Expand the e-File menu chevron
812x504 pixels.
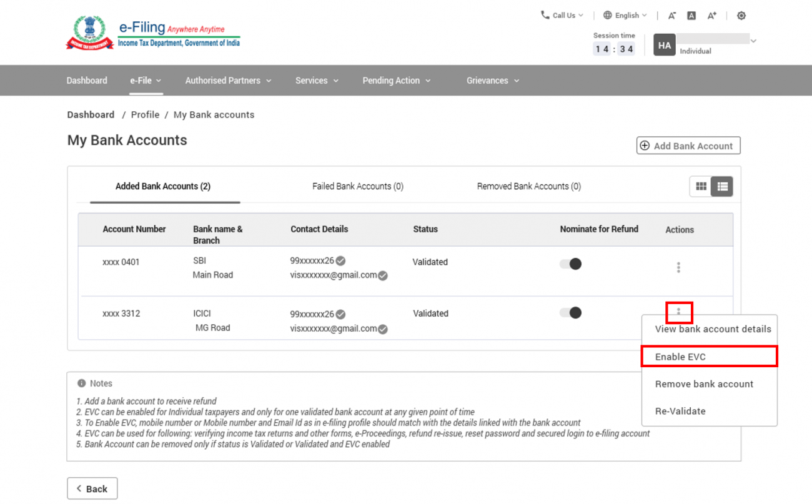click(159, 80)
